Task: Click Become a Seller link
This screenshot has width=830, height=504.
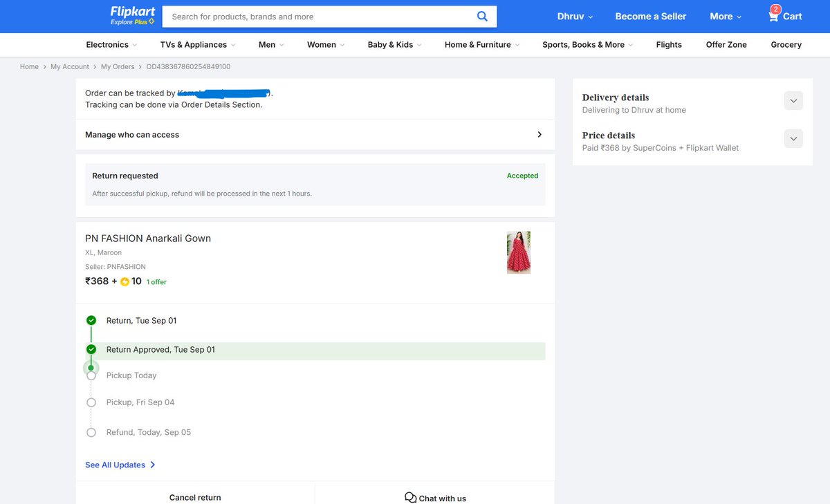Action: point(651,17)
